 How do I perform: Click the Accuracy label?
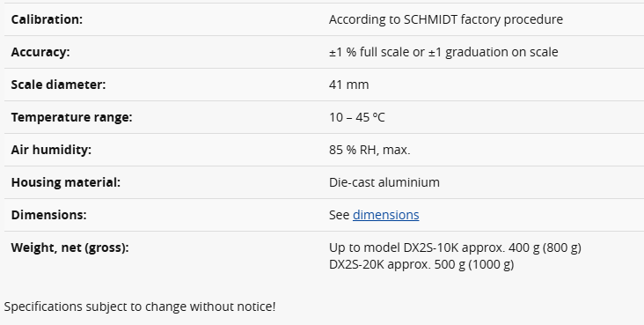pyautogui.click(x=40, y=52)
